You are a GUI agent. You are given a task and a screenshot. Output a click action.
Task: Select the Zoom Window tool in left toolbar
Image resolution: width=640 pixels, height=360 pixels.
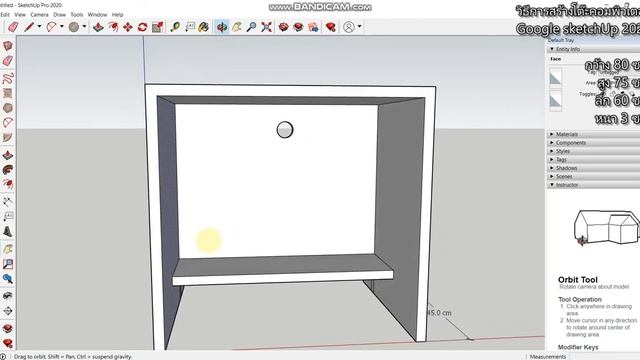(8, 264)
